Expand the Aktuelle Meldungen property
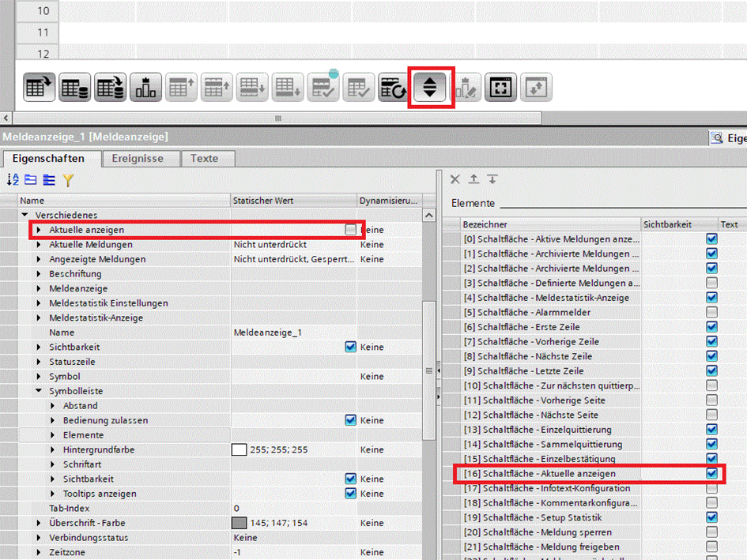 click(39, 244)
